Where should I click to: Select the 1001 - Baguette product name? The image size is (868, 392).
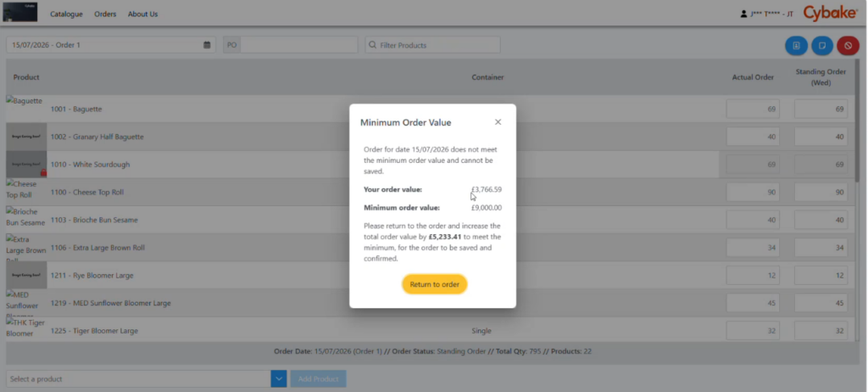click(x=76, y=109)
